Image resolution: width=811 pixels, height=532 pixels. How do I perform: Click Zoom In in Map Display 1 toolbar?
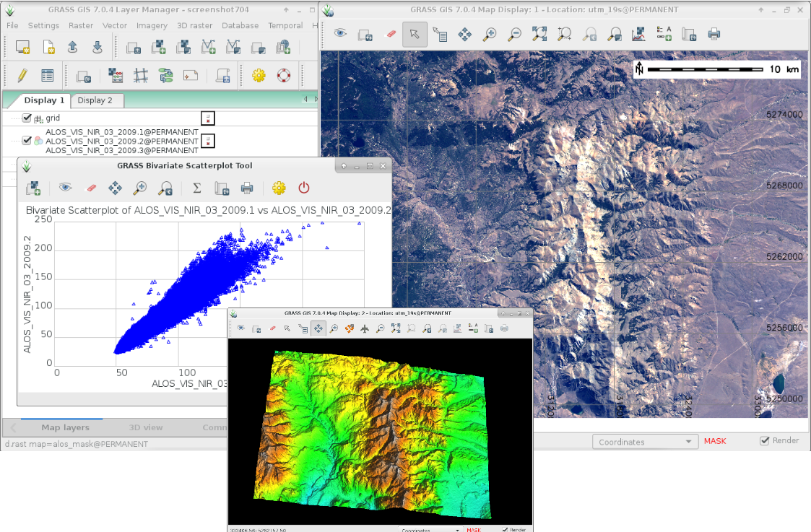tap(490, 34)
